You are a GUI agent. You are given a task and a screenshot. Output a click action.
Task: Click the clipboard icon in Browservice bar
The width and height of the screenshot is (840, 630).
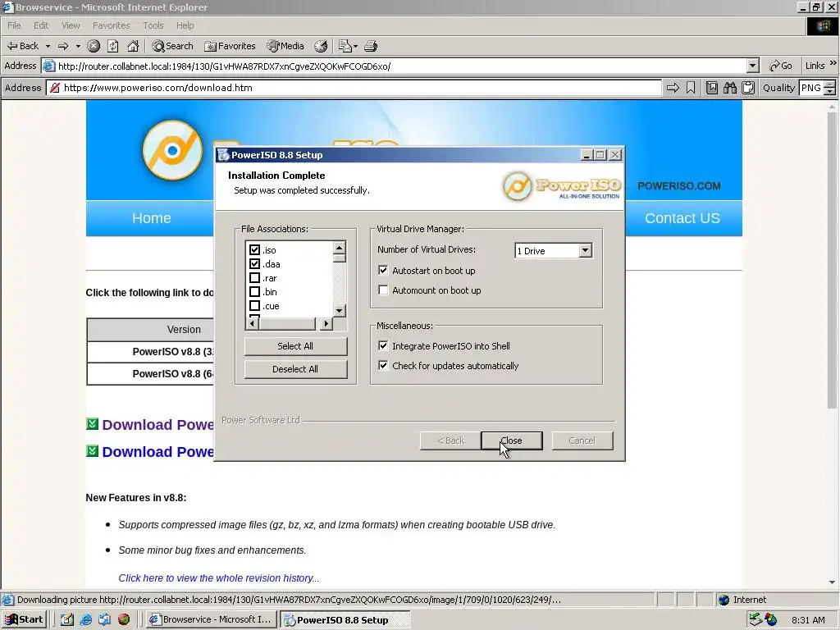pyautogui.click(x=748, y=88)
